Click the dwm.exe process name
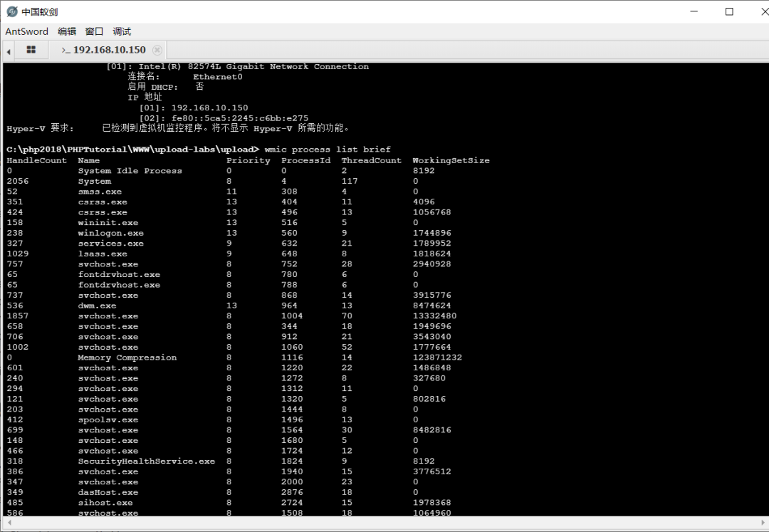This screenshot has height=532, width=769. [x=97, y=306]
